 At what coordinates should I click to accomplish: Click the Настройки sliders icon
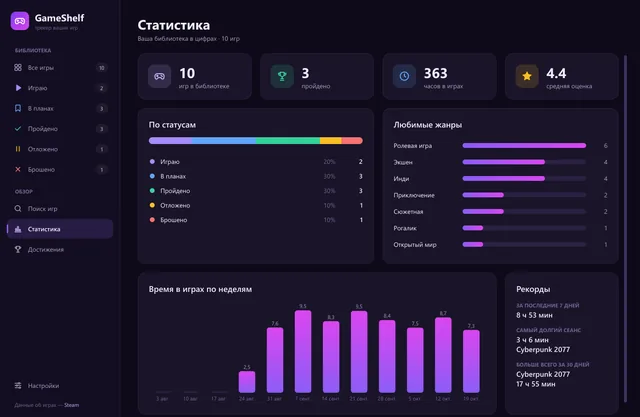click(18, 386)
